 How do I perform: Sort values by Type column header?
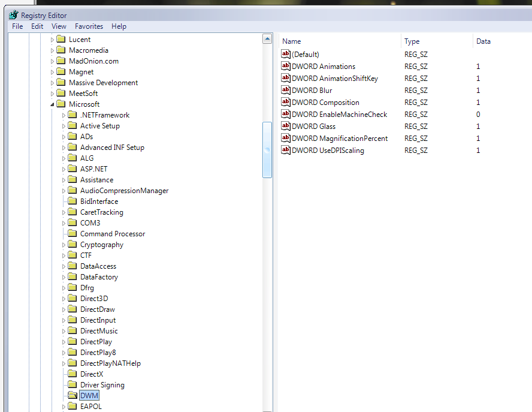point(437,41)
